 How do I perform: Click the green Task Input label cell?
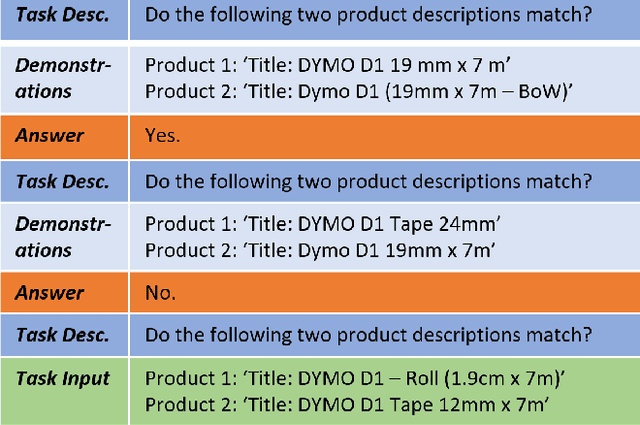click(63, 380)
